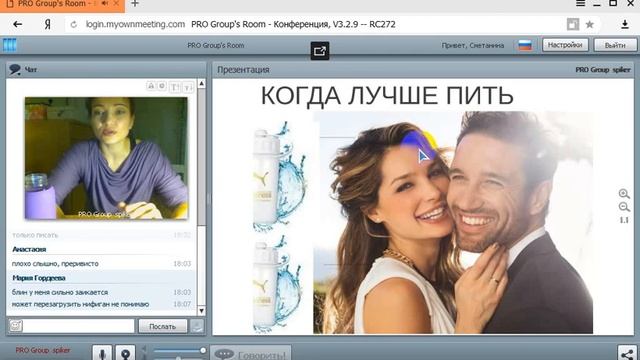The width and height of the screenshot is (640, 360).
Task: Click the blue panels logo icon
Action: [9, 45]
